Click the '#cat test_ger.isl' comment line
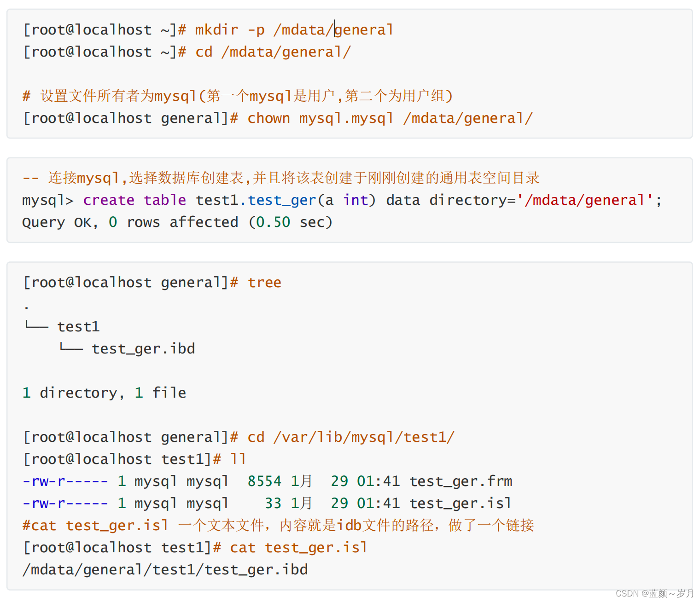The width and height of the screenshot is (700, 602). coord(278,526)
